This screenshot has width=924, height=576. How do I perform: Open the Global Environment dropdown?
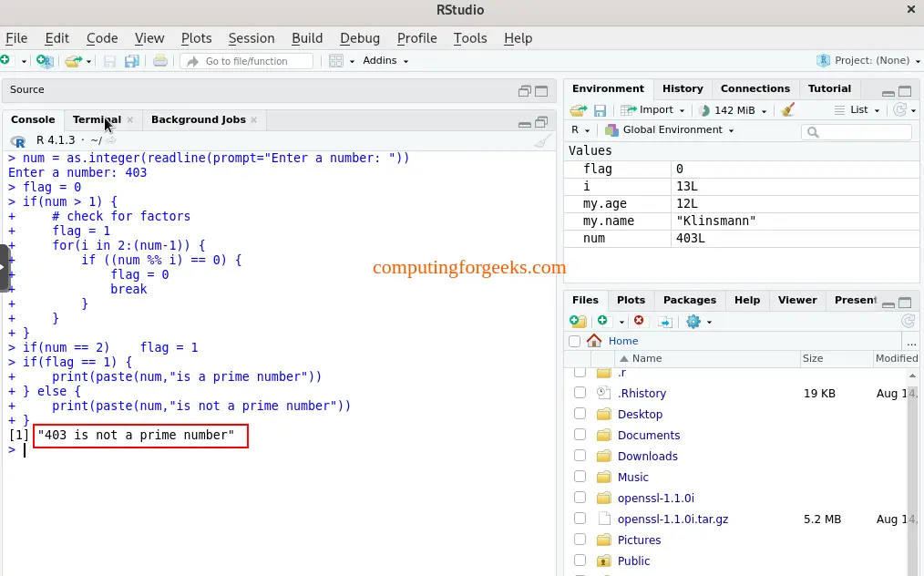click(x=670, y=129)
